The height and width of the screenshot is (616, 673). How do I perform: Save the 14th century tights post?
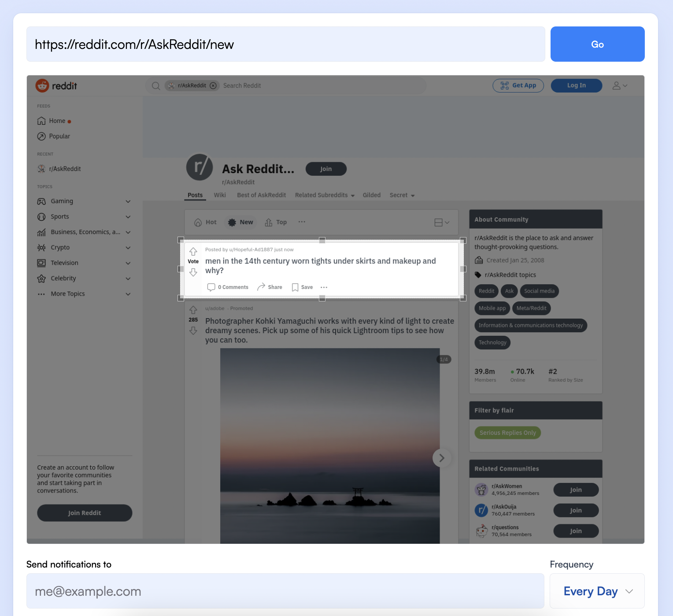coord(302,287)
